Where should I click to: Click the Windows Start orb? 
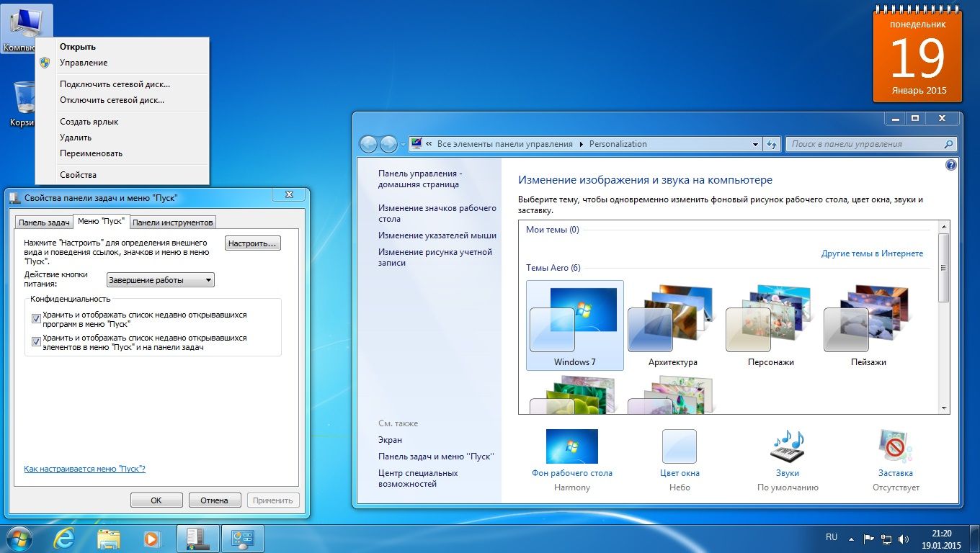[19, 538]
